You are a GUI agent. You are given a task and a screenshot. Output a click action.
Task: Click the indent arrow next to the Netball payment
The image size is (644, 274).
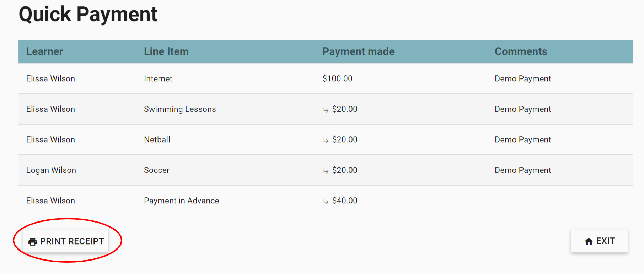(326, 140)
